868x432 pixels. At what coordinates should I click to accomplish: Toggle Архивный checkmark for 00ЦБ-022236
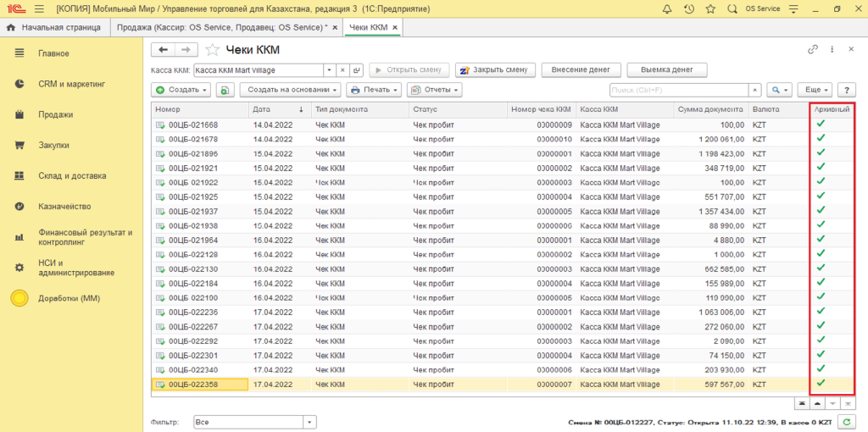(x=821, y=311)
